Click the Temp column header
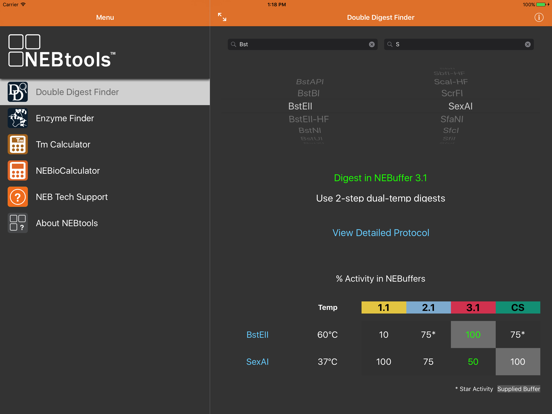This screenshot has height=414, width=552. [x=328, y=307]
